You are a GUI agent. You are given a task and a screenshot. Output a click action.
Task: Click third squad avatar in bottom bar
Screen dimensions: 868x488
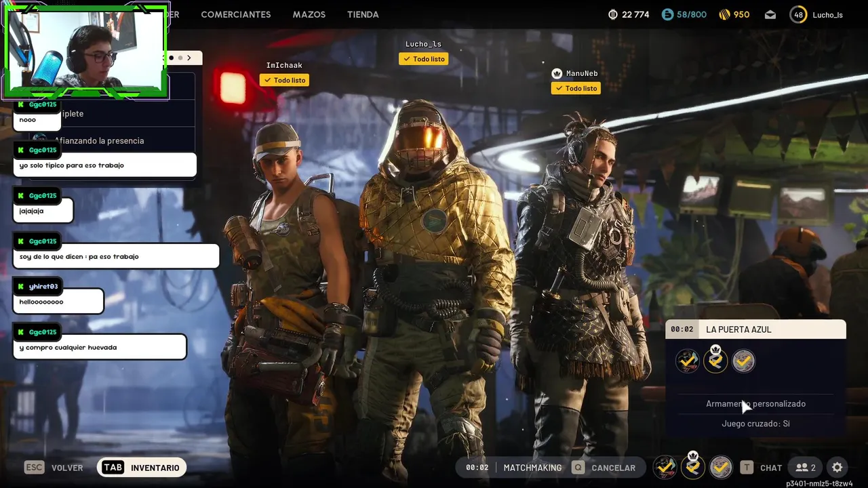721,467
